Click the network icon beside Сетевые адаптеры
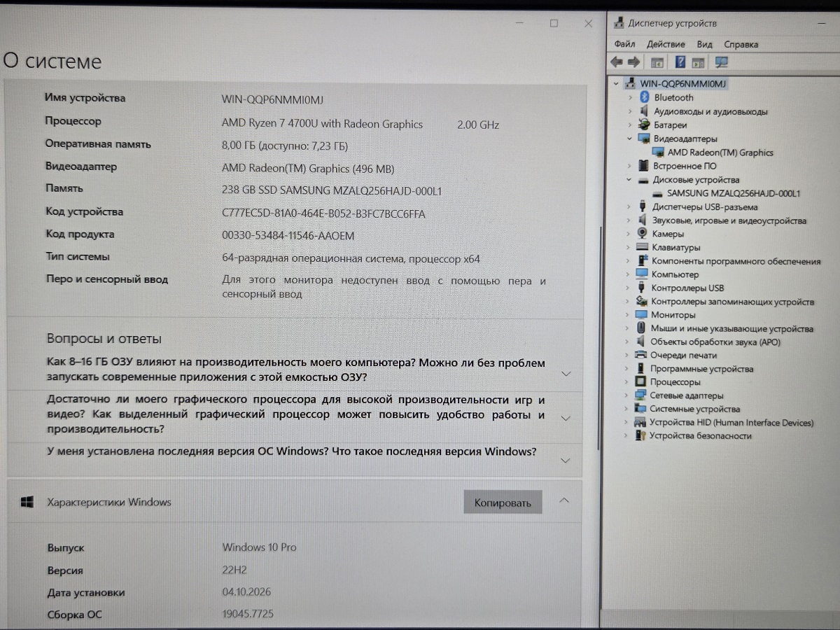The image size is (840, 630). click(640, 395)
